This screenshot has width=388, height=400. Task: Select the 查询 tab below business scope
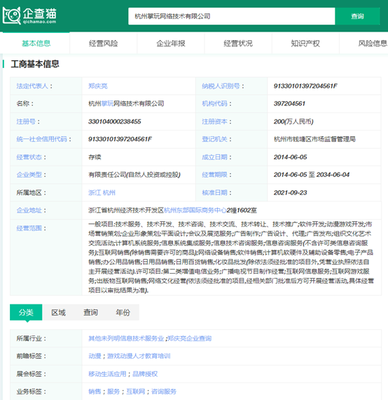click(90, 312)
